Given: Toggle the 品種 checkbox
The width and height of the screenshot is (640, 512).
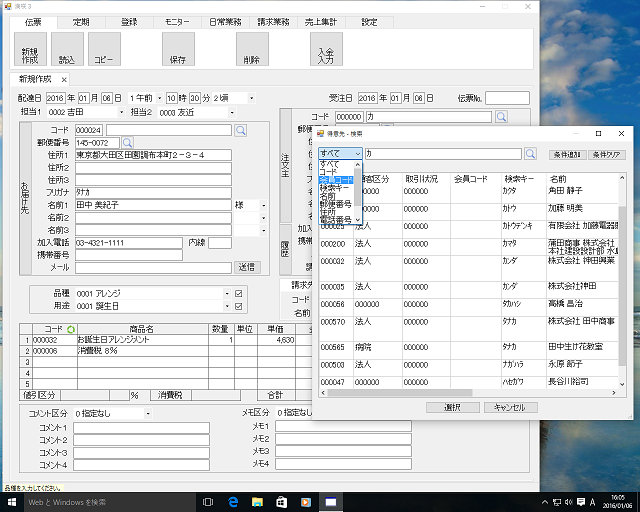Looking at the screenshot, I should 239,294.
